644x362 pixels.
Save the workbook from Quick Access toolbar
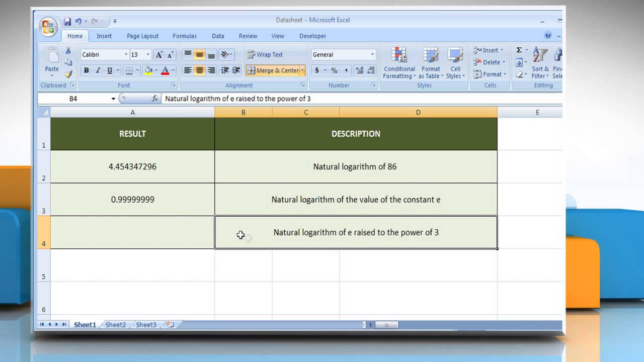click(x=67, y=22)
